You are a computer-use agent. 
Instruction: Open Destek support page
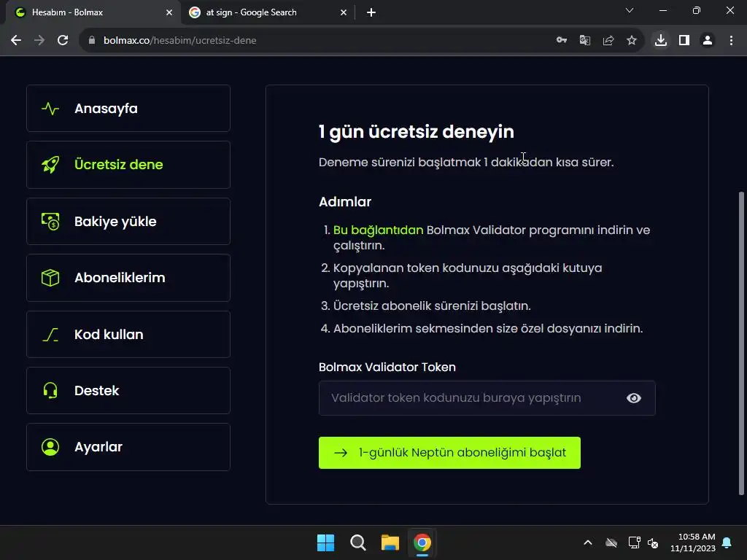pyautogui.click(x=128, y=391)
